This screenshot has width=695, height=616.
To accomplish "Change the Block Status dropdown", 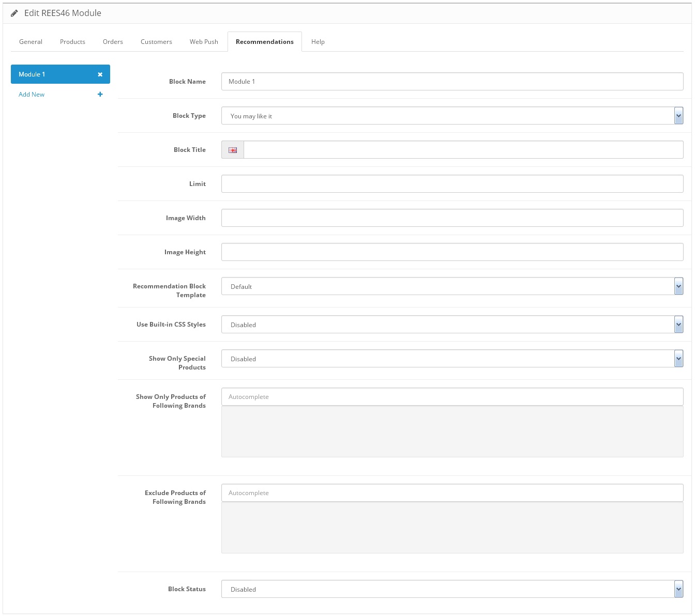I will [x=452, y=589].
